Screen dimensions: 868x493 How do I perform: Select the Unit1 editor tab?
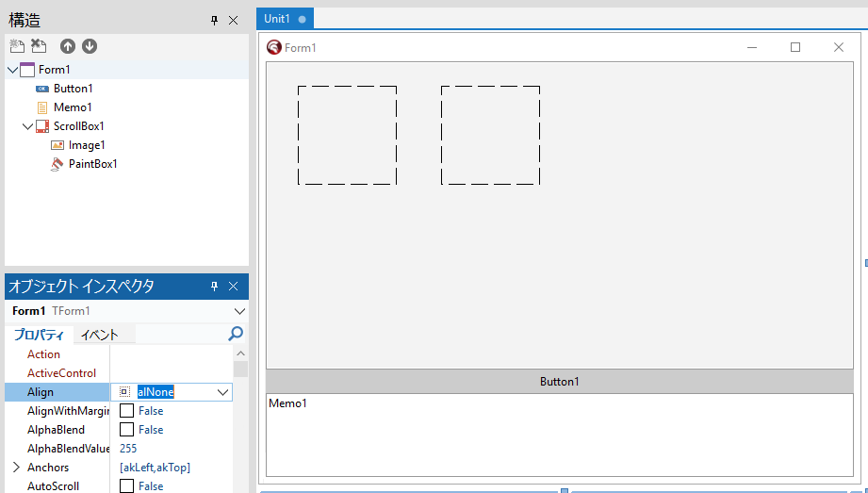tap(277, 19)
